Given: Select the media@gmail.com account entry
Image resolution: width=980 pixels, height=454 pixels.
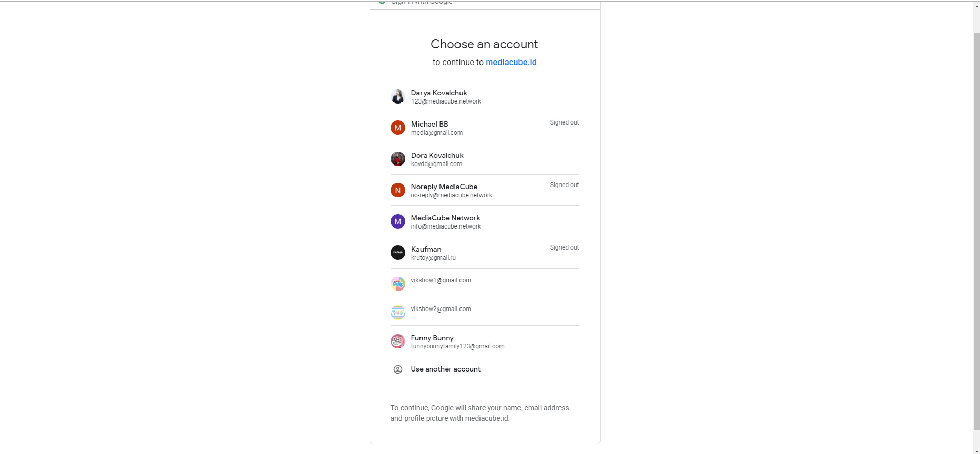Looking at the screenshot, I should click(485, 128).
